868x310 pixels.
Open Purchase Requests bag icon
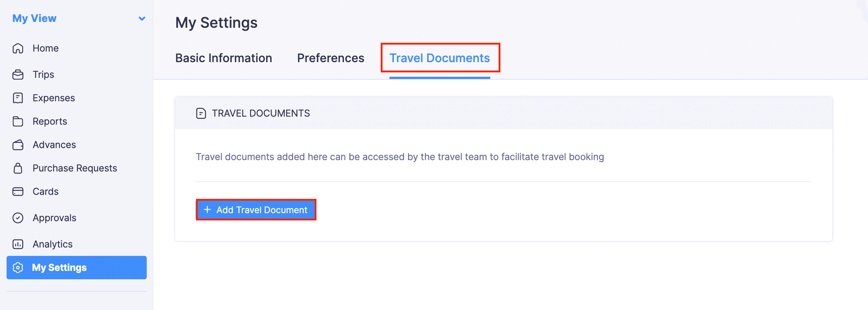(x=18, y=168)
